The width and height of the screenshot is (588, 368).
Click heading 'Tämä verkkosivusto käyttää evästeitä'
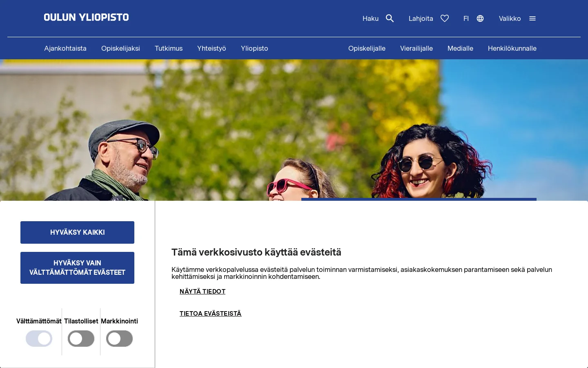click(x=256, y=252)
